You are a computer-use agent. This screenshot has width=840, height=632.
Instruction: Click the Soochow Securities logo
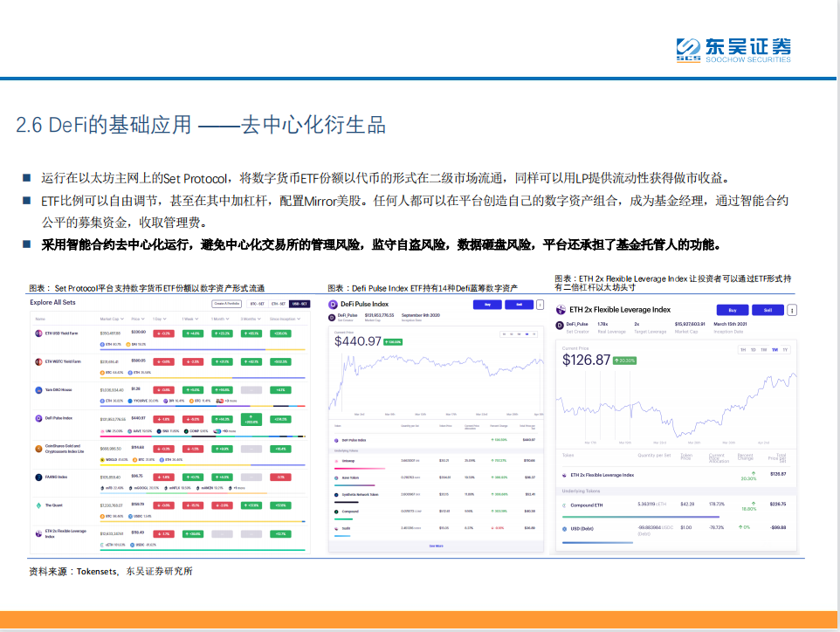pyautogui.click(x=733, y=48)
